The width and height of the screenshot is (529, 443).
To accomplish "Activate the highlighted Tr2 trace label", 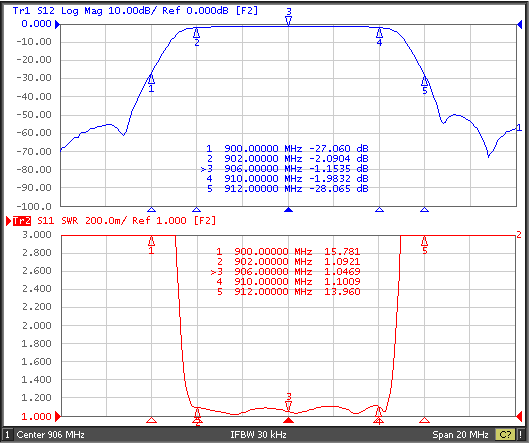I will [x=22, y=221].
